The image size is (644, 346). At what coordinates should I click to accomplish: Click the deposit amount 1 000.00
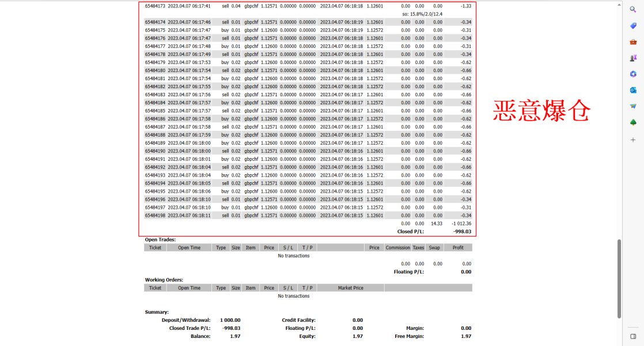tap(230, 320)
